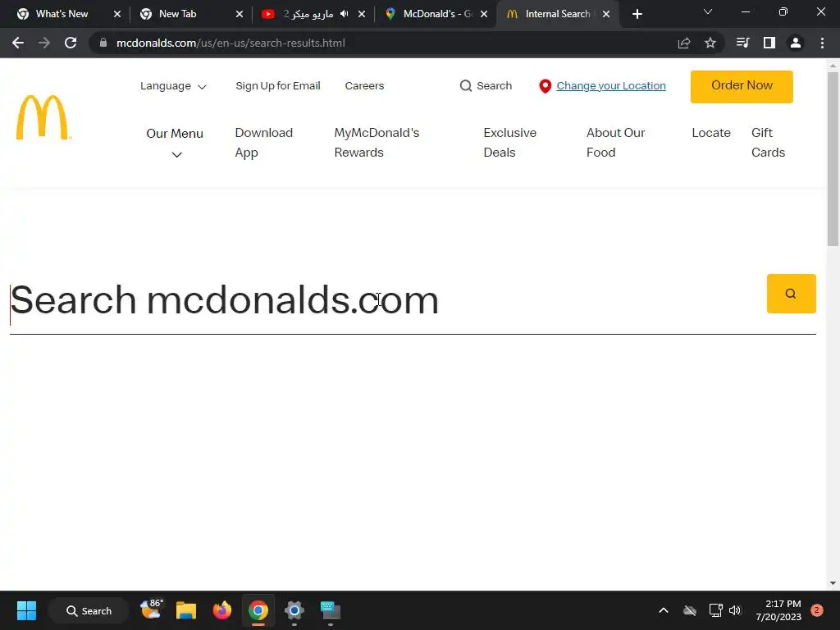Click in the Search mcdonalds.com field
Screen dimensions: 840x630
[386, 300]
